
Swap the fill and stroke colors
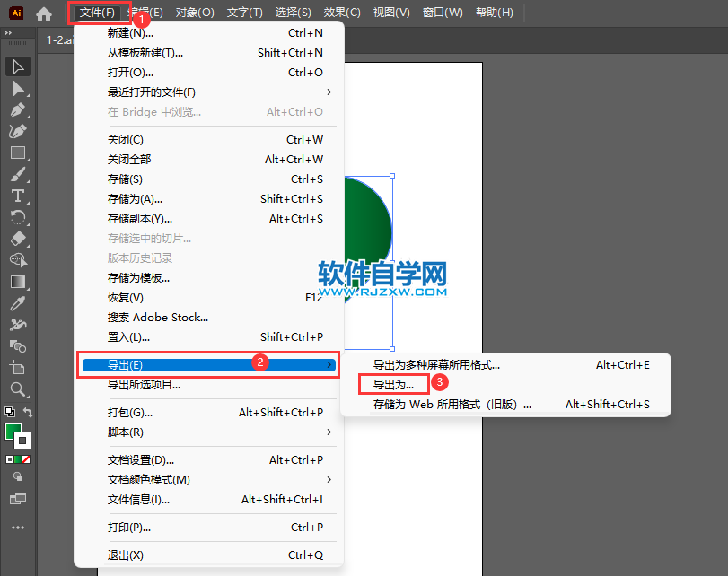tap(28, 413)
